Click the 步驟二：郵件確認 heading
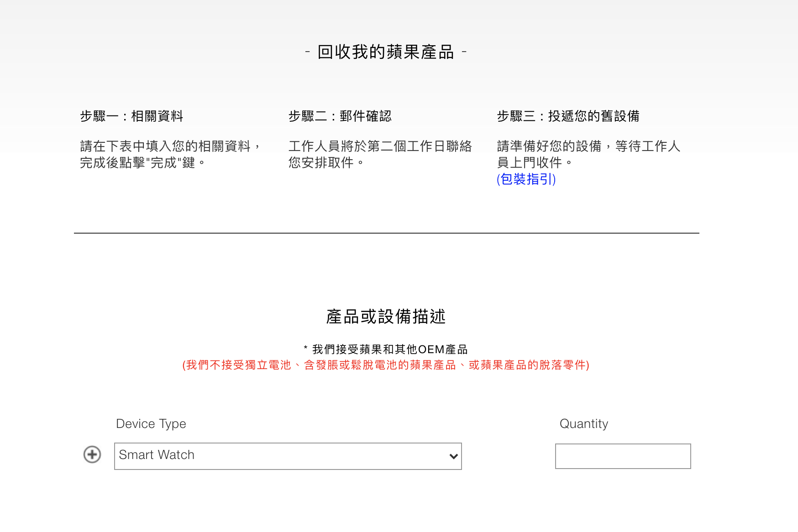The width and height of the screenshot is (798, 532). (340, 116)
